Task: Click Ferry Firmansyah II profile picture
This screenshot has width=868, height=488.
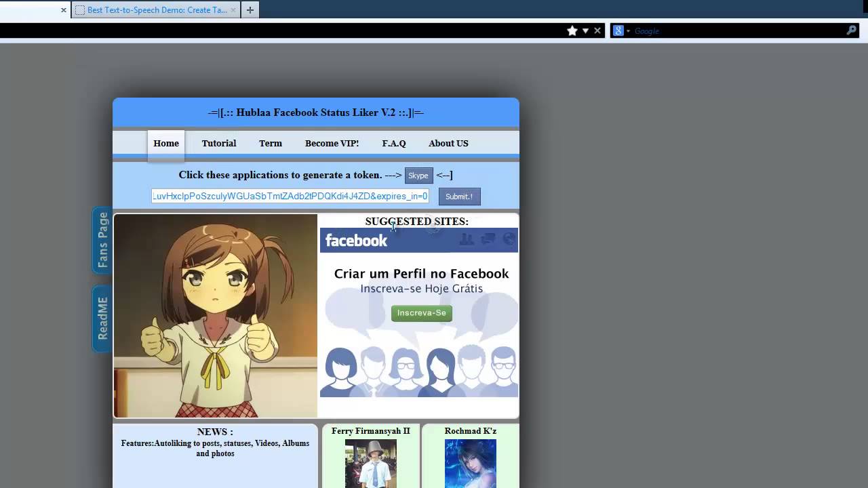Action: point(371,464)
